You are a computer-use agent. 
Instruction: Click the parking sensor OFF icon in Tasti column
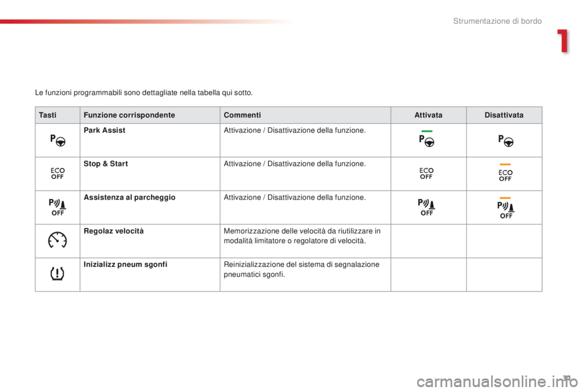(58, 208)
